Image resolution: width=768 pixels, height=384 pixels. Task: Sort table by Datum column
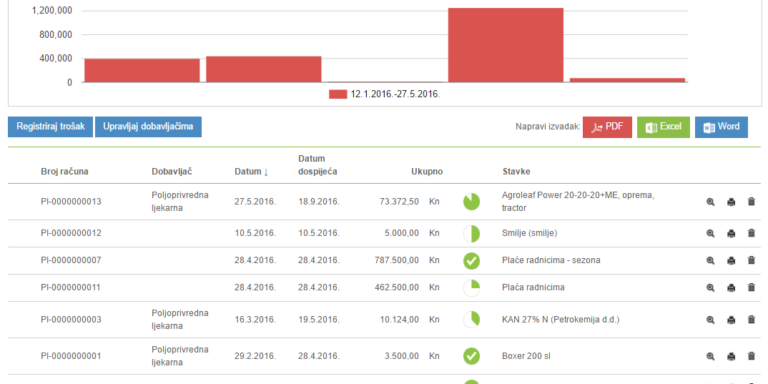point(251,171)
